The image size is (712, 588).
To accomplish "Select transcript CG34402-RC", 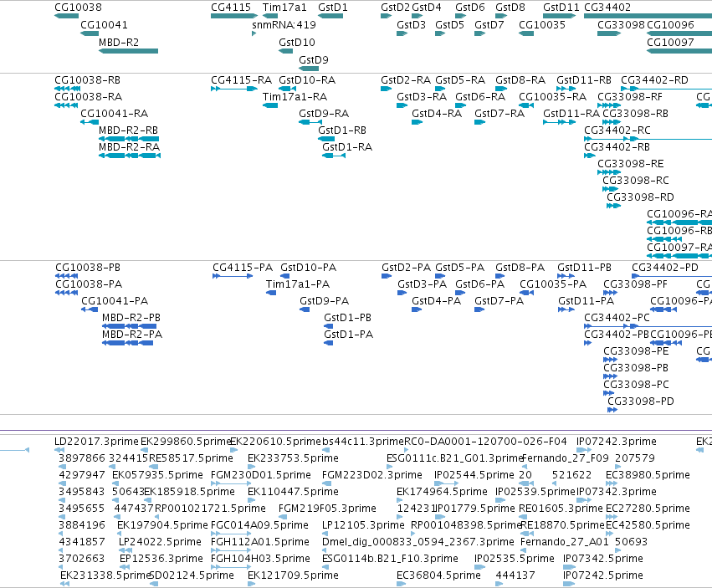I will 617,130.
